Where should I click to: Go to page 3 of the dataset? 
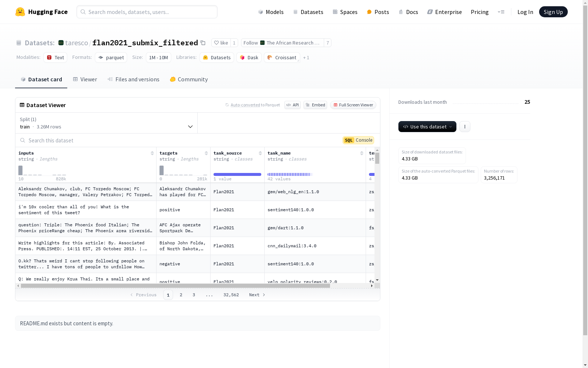click(x=194, y=295)
